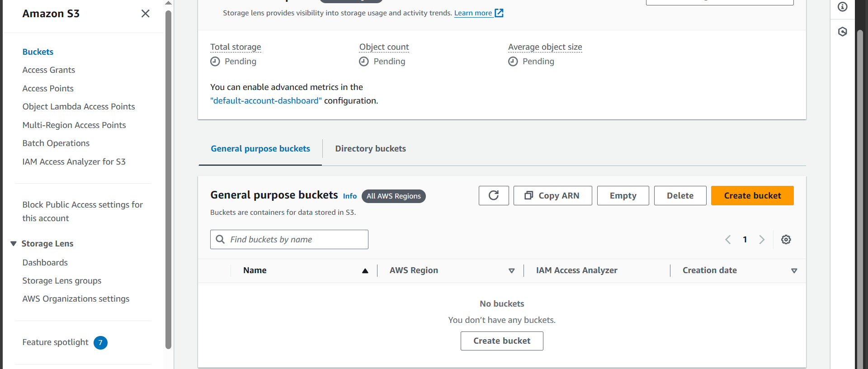Focus the Find buckets by name field
This screenshot has width=868, height=369.
click(289, 239)
